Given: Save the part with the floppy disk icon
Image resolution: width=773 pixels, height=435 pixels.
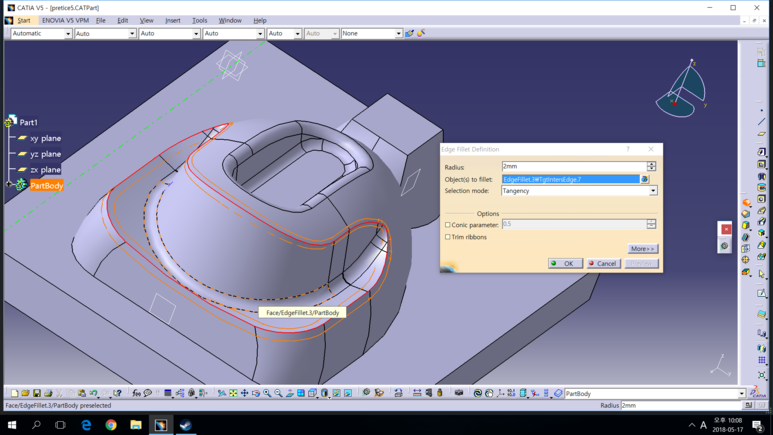Looking at the screenshot, I should [x=37, y=393].
